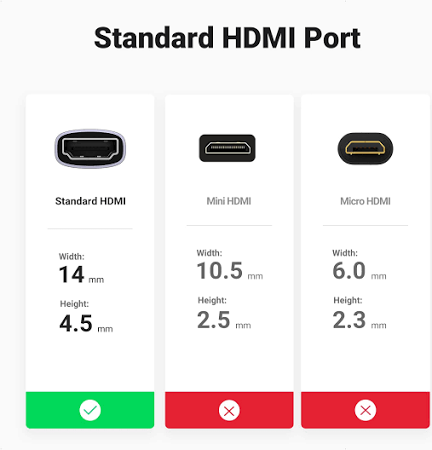Select the Micro HDMI label

tap(365, 201)
